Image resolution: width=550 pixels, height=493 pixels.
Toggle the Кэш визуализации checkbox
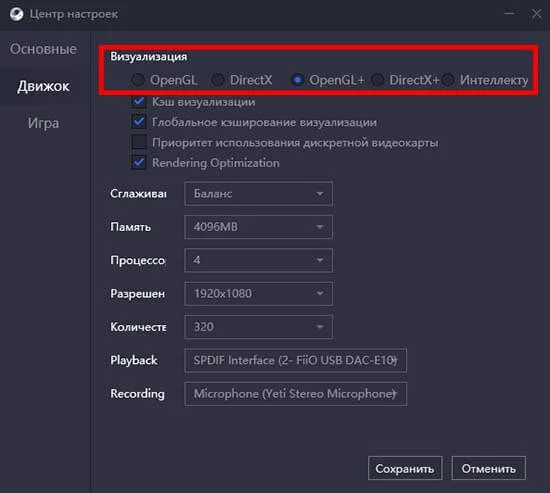[x=139, y=102]
